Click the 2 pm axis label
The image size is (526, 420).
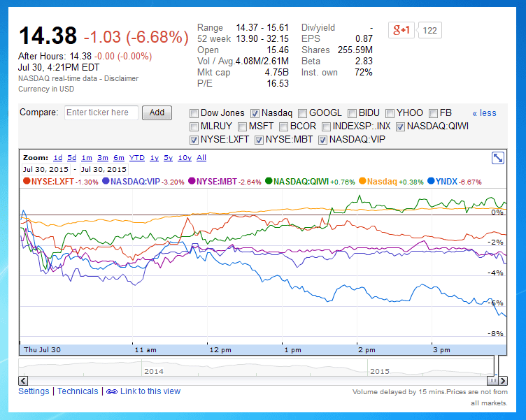click(367, 349)
